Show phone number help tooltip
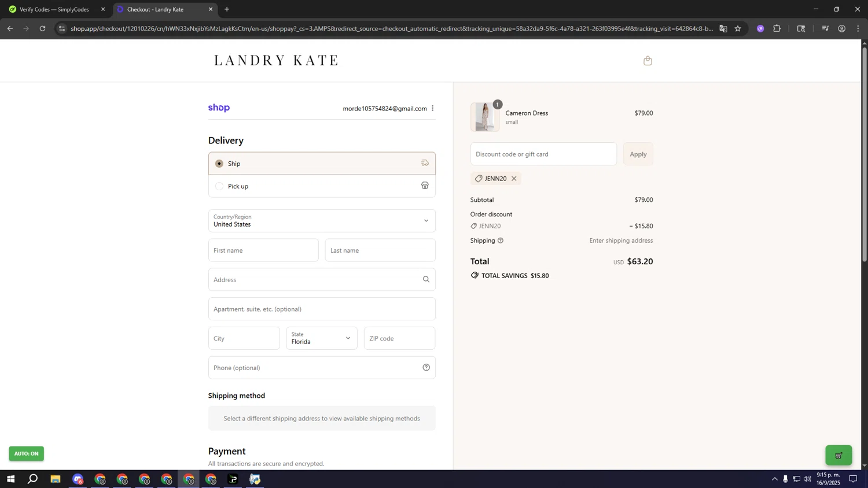Image resolution: width=868 pixels, height=488 pixels. (x=426, y=368)
